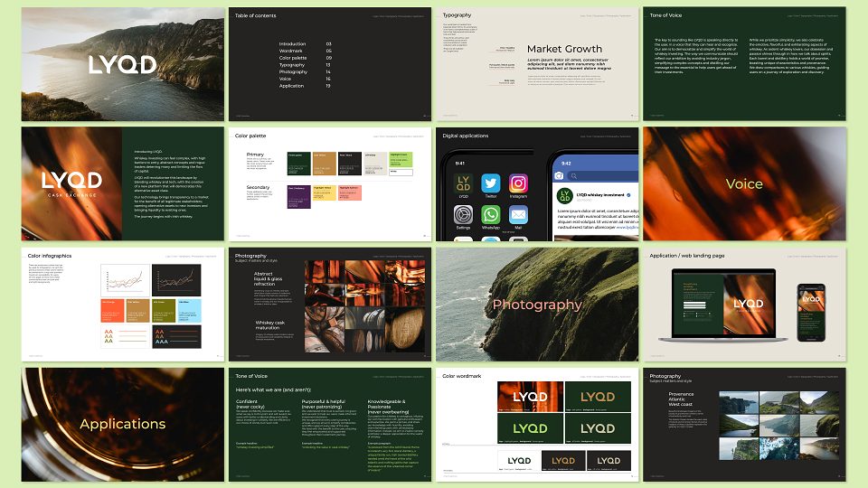Open the Voice section divider slide
The height and width of the screenshot is (488, 868).
coord(744,183)
